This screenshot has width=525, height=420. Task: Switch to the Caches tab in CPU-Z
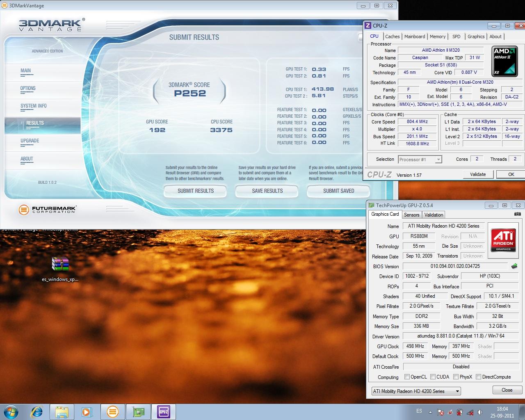click(x=392, y=37)
